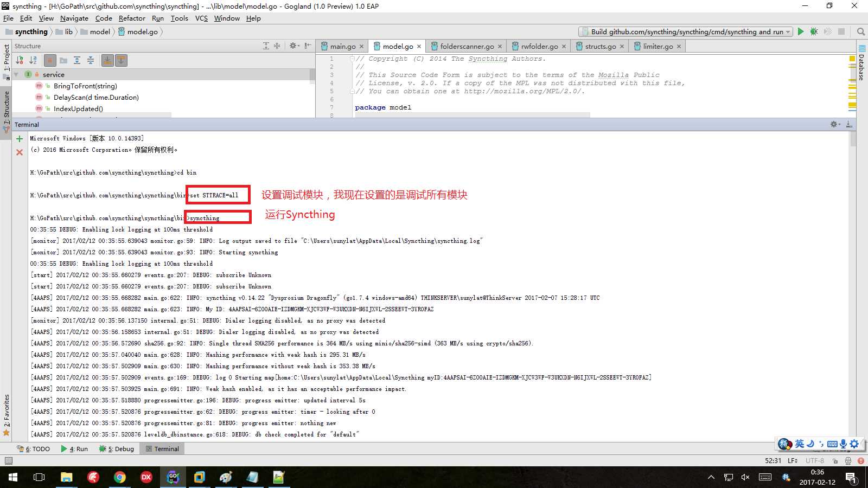The width and height of the screenshot is (868, 488).
Task: Open Windows Start menu
Action: point(13,477)
